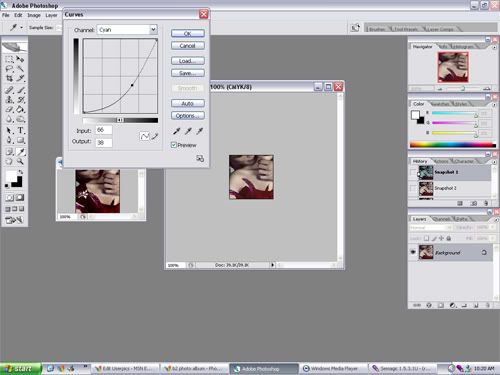Select the Eraser tool

point(9,109)
